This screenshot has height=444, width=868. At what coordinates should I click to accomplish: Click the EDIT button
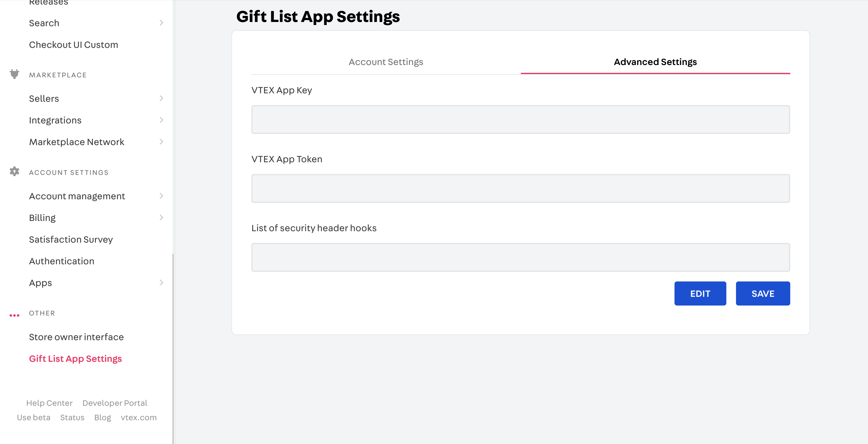tap(700, 293)
